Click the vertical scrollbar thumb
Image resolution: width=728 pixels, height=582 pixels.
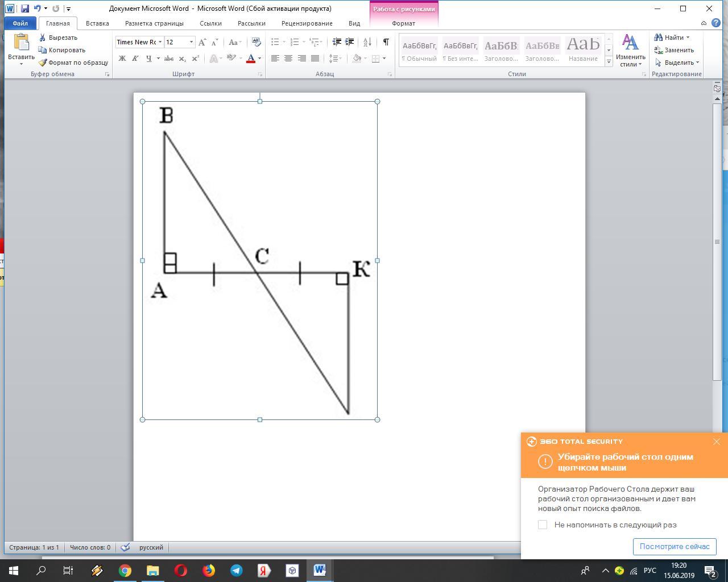tap(717, 242)
